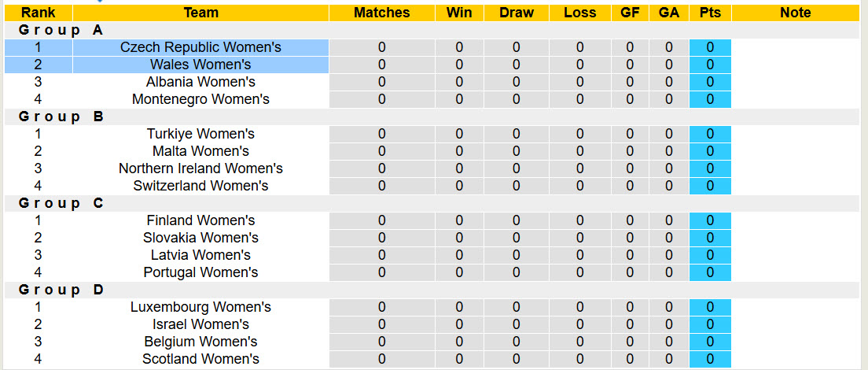Click the Team column header

point(200,13)
